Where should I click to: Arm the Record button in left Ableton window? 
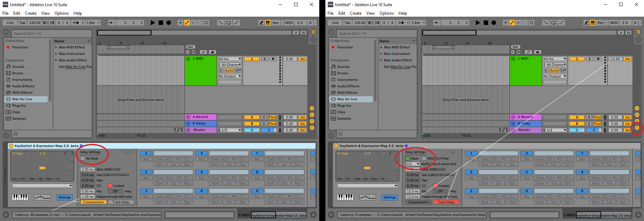168,23
